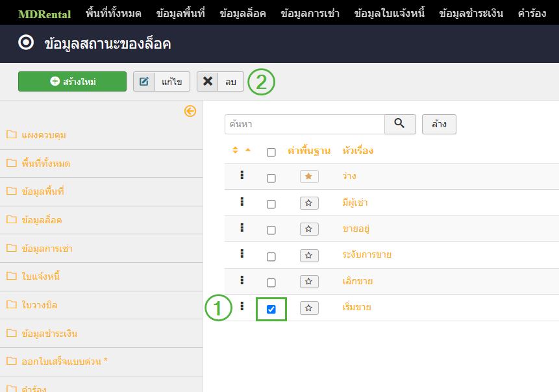
Task: Click the delete X icon
Action: pos(208,82)
